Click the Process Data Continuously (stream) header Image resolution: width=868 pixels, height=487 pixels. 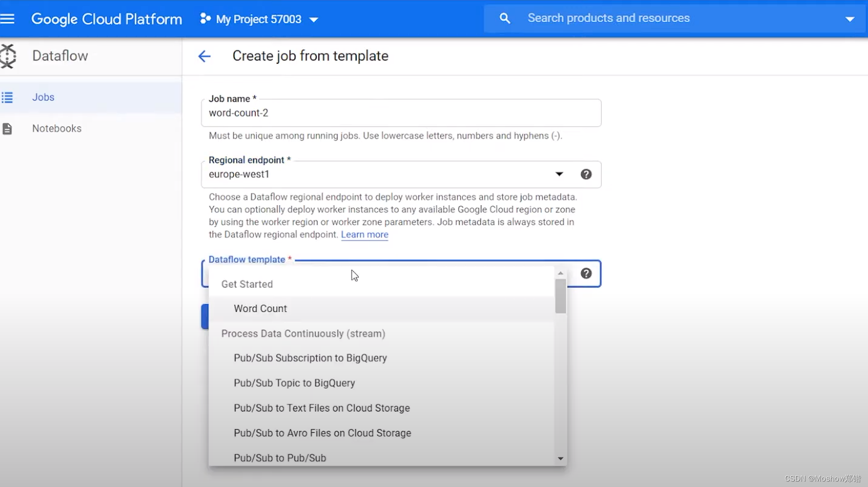(x=303, y=334)
